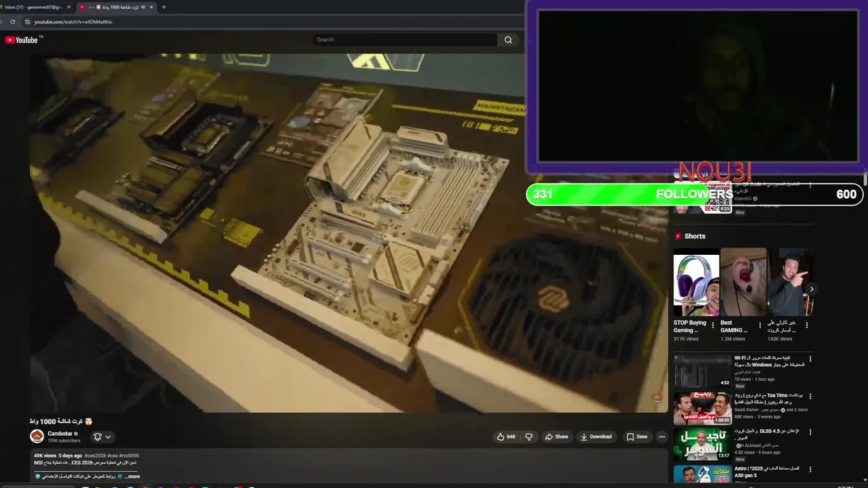Open options menu for the 143K views short

806,325
